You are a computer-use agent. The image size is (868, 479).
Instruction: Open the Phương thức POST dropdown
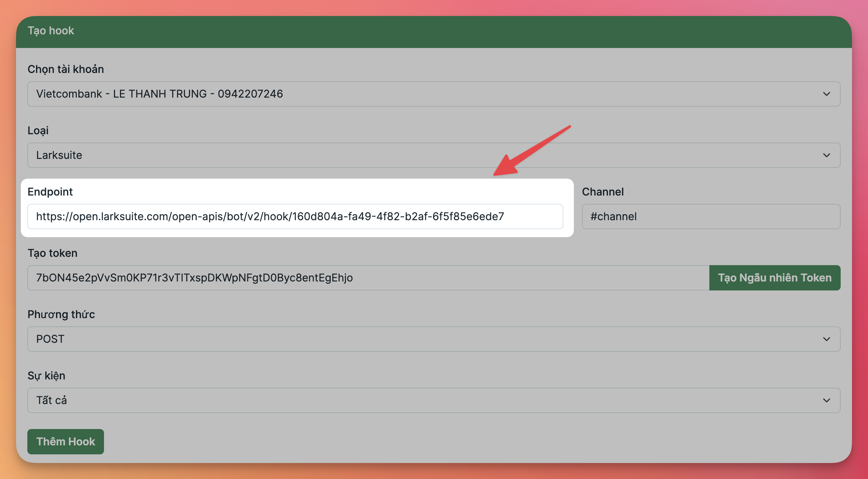click(434, 339)
